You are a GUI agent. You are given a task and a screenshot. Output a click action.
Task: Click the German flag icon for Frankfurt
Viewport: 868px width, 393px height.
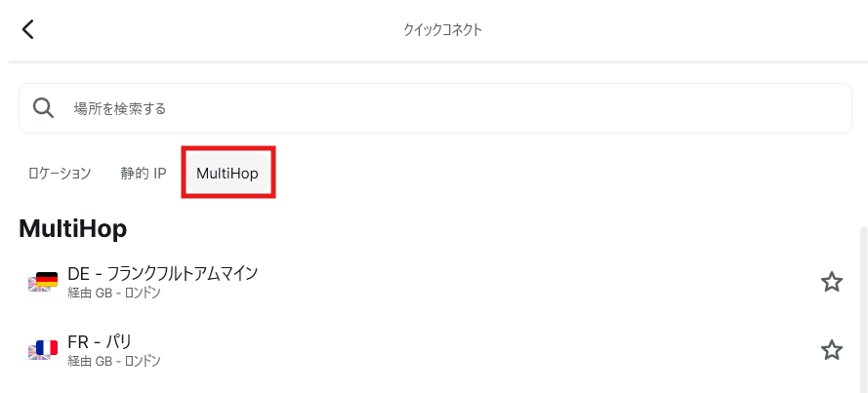pos(47,281)
